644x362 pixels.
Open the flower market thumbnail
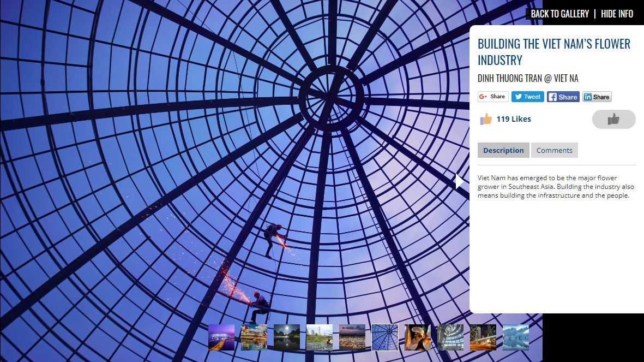[352, 337]
